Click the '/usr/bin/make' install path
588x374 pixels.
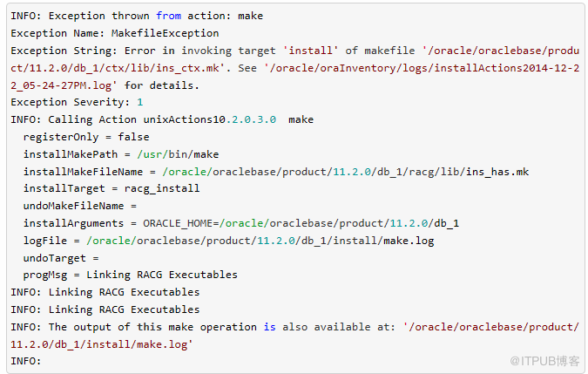point(178,154)
